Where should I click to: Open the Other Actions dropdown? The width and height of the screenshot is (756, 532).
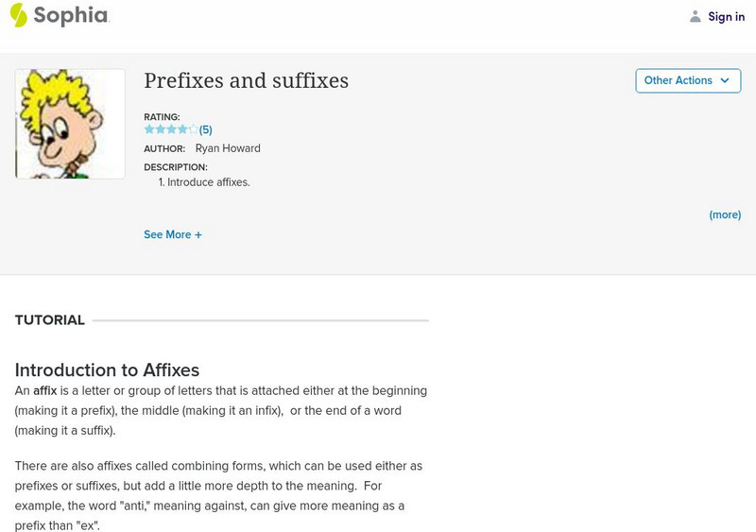pos(687,80)
